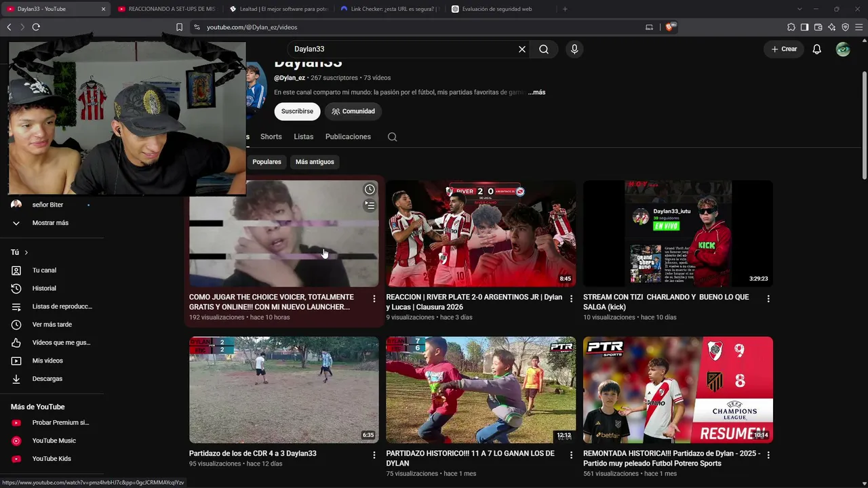Image resolution: width=868 pixels, height=488 pixels.
Task: Open YouTube notifications bell
Action: (817, 49)
